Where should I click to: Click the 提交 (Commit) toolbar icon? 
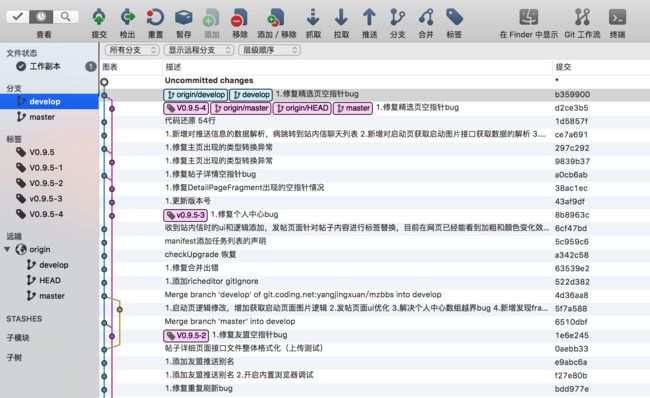click(x=99, y=18)
